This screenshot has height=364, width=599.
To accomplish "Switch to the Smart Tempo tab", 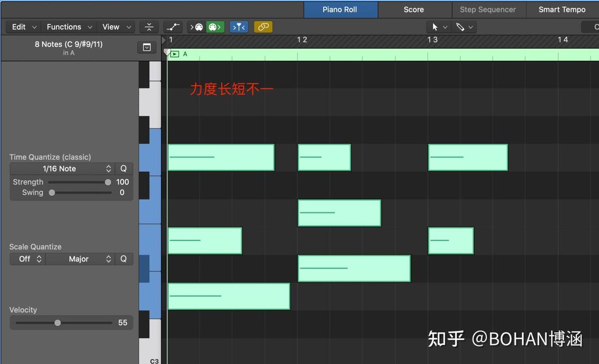I will [562, 10].
